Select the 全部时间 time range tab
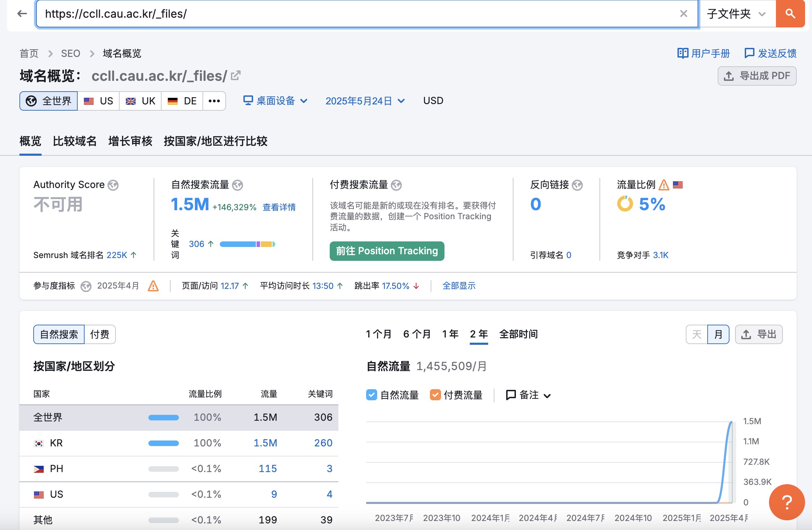The width and height of the screenshot is (812, 530). click(518, 334)
